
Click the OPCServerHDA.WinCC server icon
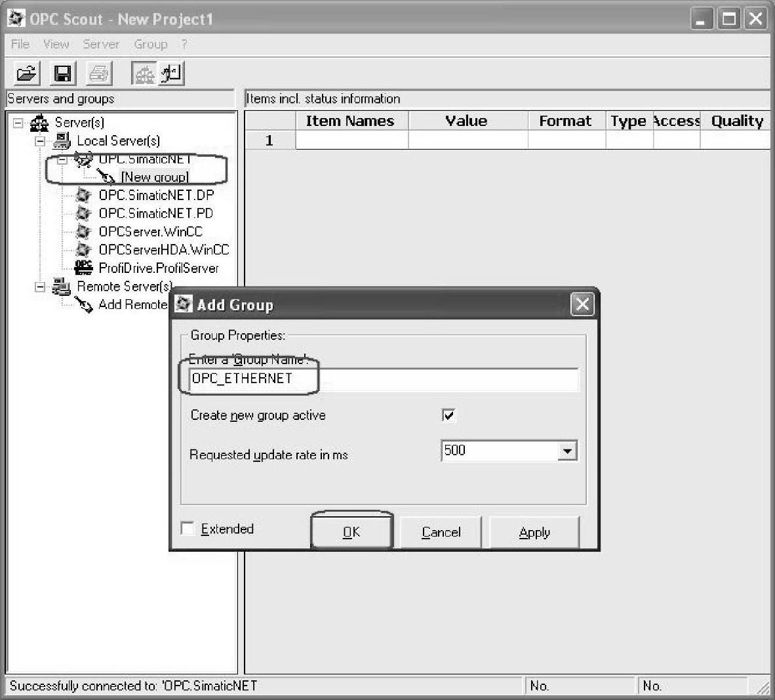click(x=83, y=250)
